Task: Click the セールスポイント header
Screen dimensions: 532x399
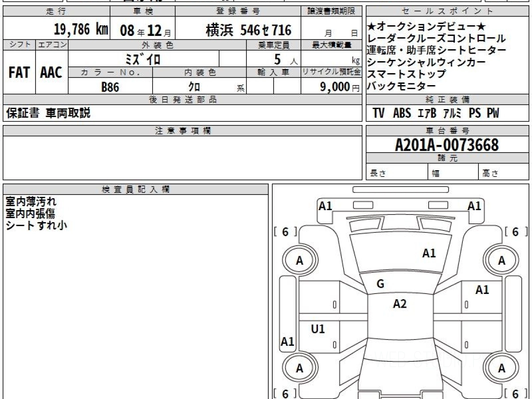Action: 447,12
